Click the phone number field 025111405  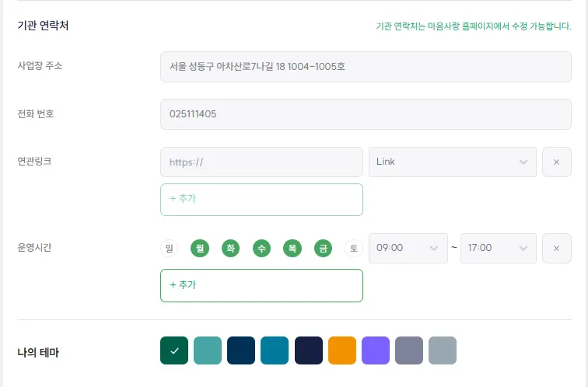(x=366, y=114)
